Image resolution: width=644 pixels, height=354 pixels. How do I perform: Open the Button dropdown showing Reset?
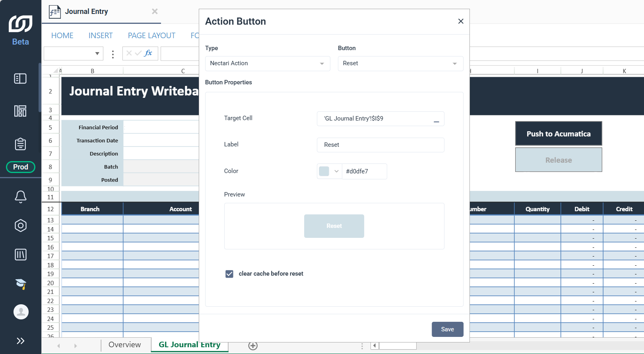[x=400, y=64]
